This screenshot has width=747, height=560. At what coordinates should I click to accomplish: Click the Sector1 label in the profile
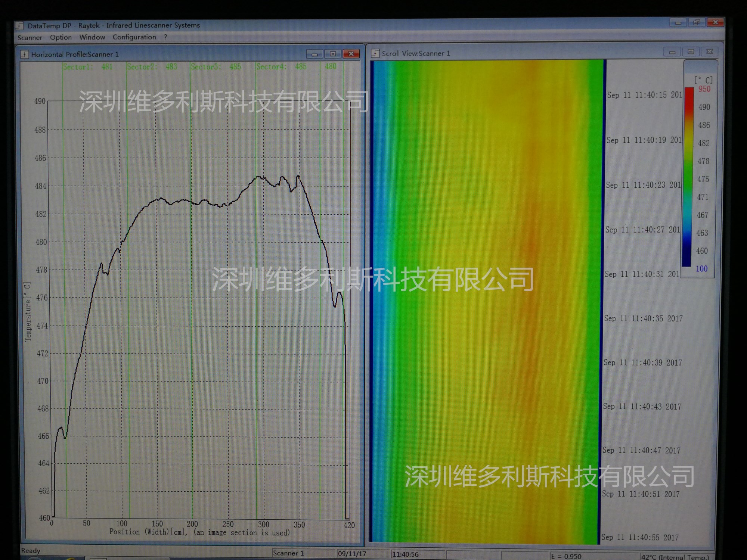coord(78,67)
